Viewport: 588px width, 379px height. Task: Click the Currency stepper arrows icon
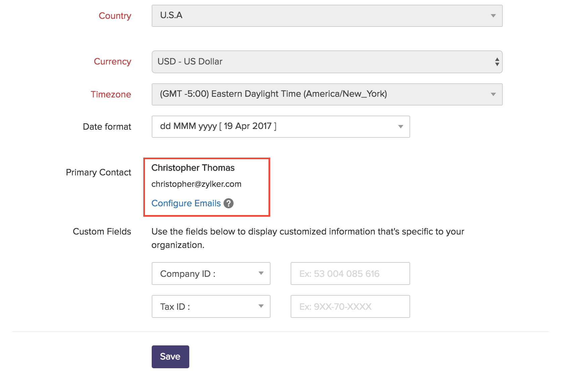coord(497,61)
